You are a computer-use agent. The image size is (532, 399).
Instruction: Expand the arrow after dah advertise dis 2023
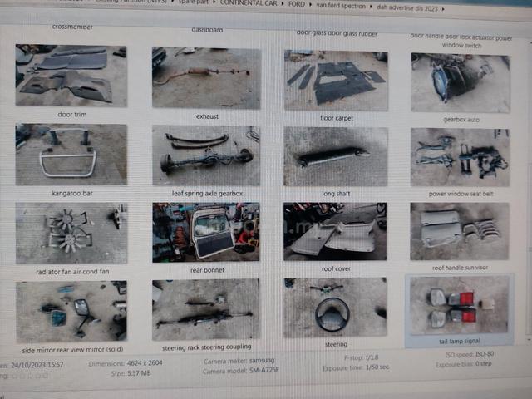[x=443, y=9]
